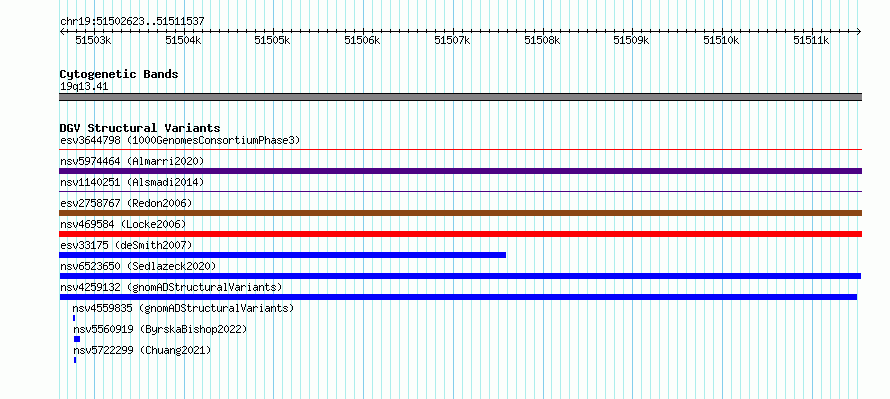Viewport: 890px width, 399px height.
Task: Click the chr19:51502623..51511537 region label
Action: [132, 22]
